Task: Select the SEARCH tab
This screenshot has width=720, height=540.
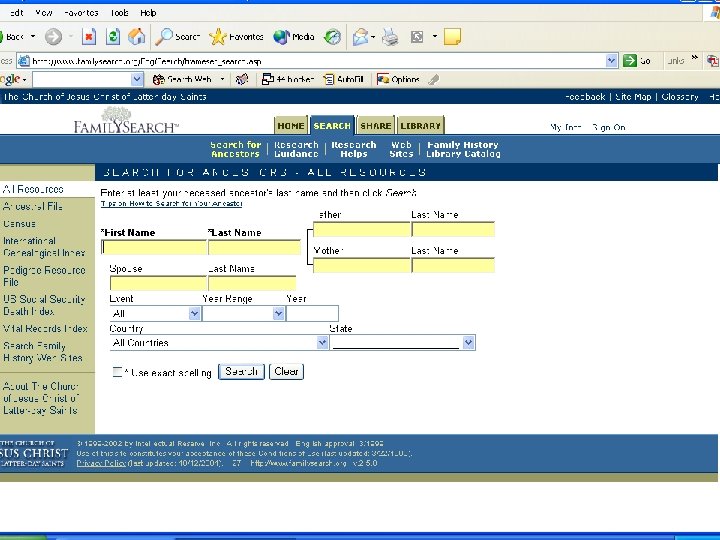Action: pos(332,125)
